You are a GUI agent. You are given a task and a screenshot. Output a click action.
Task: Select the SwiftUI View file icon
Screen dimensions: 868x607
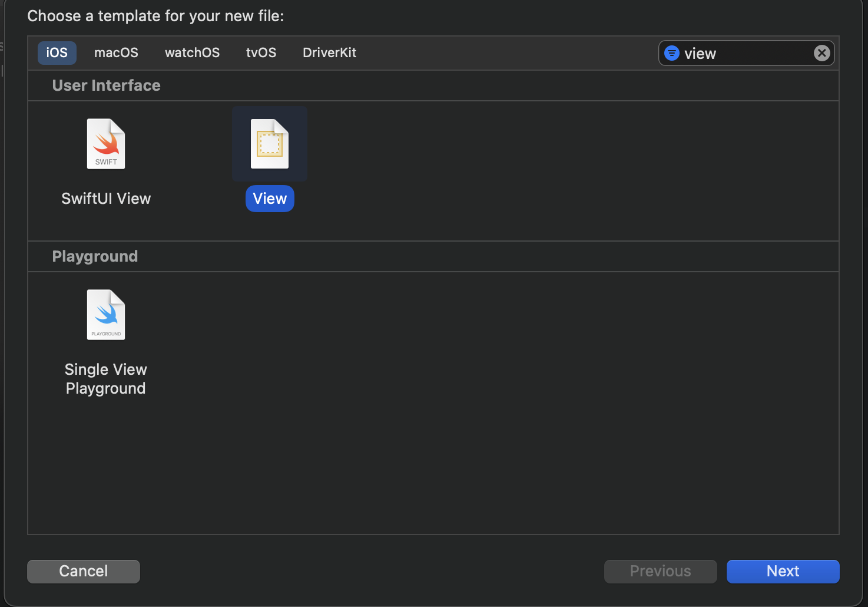coord(106,144)
